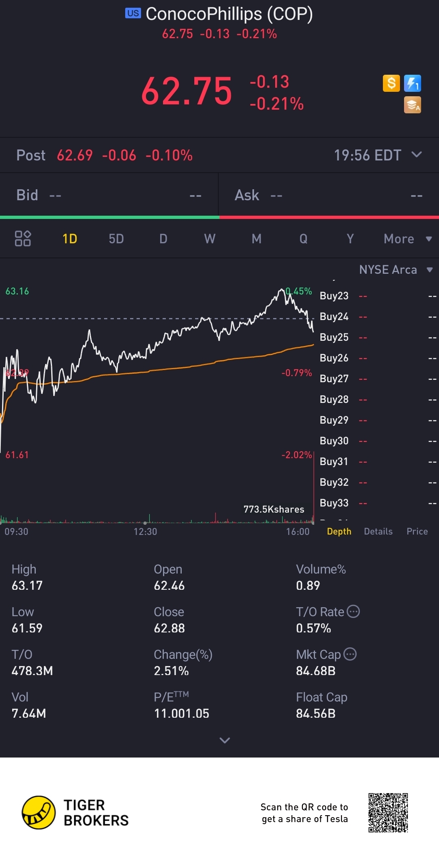The height and width of the screenshot is (868, 439).
Task: Select the 5D chart timeframe
Action: [116, 239]
